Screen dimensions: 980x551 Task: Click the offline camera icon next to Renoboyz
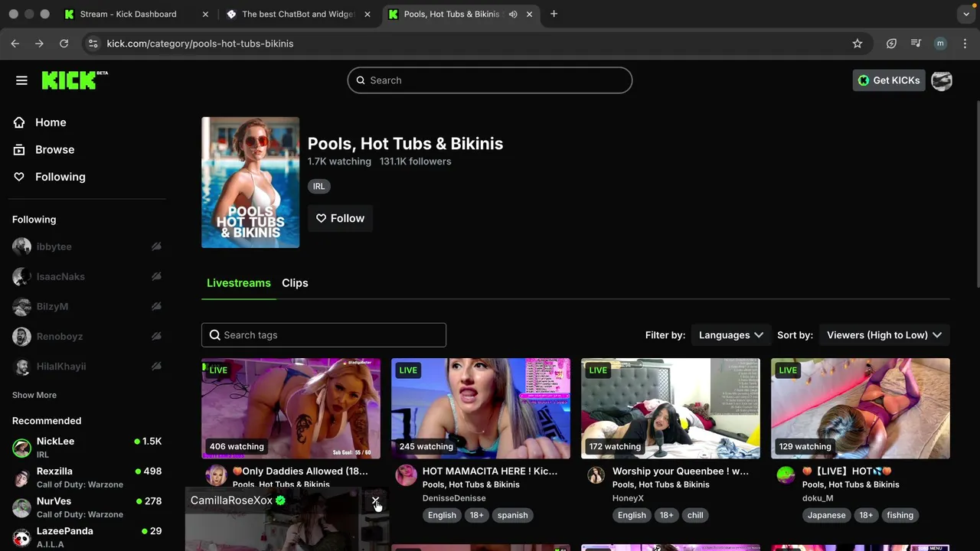click(156, 336)
